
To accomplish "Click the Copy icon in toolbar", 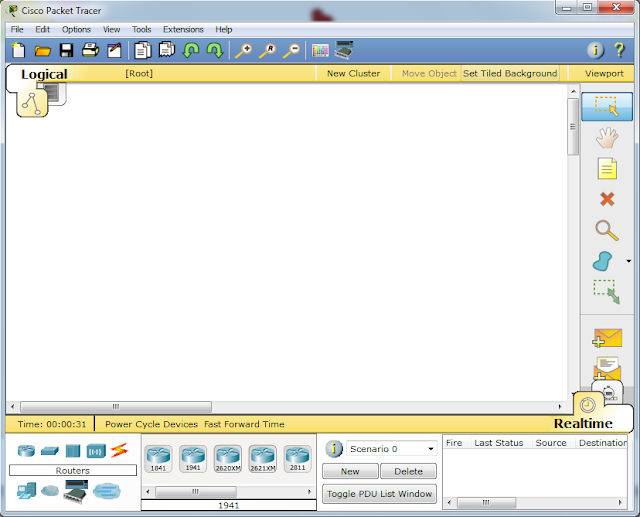I will [x=142, y=50].
